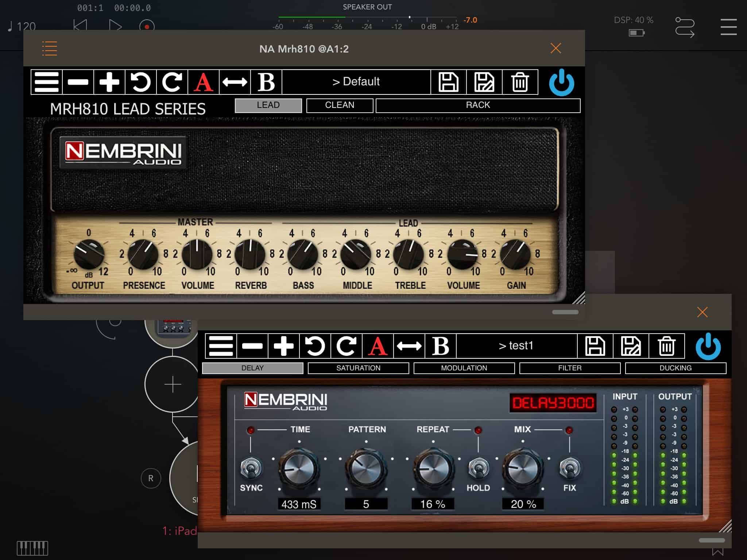The height and width of the screenshot is (560, 747).
Task: Click the GAIN knob on the amp
Action: [515, 254]
